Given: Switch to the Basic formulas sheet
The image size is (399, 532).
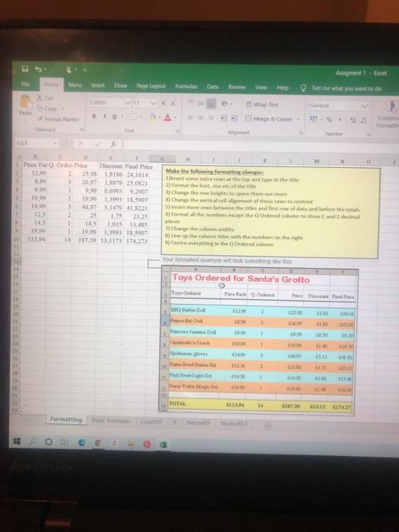Looking at the screenshot, I should point(111,420).
